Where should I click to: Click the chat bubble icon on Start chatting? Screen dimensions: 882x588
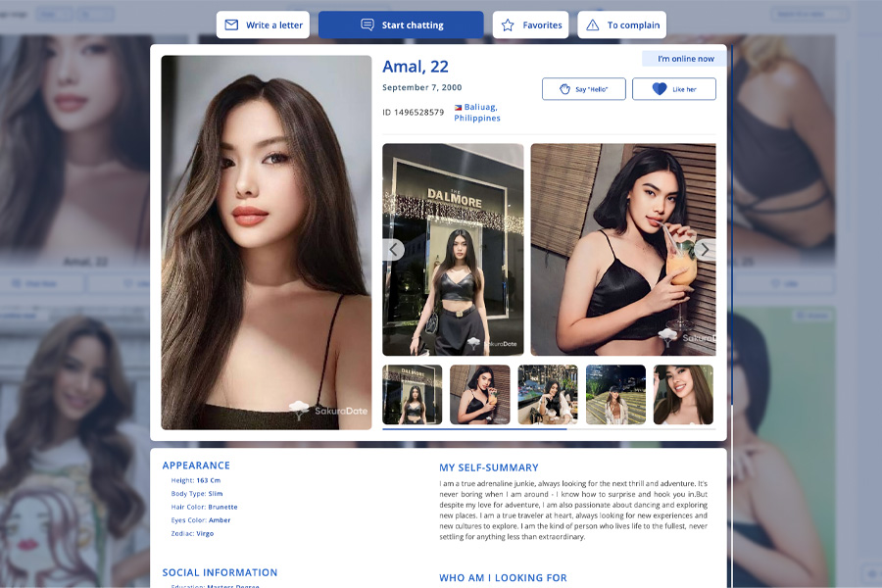pyautogui.click(x=367, y=24)
